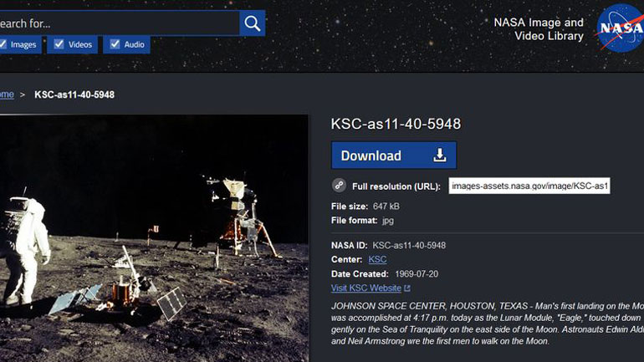Click the Johnson Space Center description paragraph
Screen dimensions: 644x362
(x=487, y=324)
